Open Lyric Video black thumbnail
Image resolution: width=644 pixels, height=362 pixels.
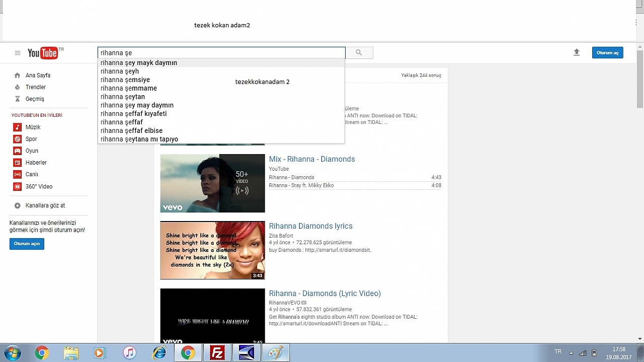(x=212, y=316)
